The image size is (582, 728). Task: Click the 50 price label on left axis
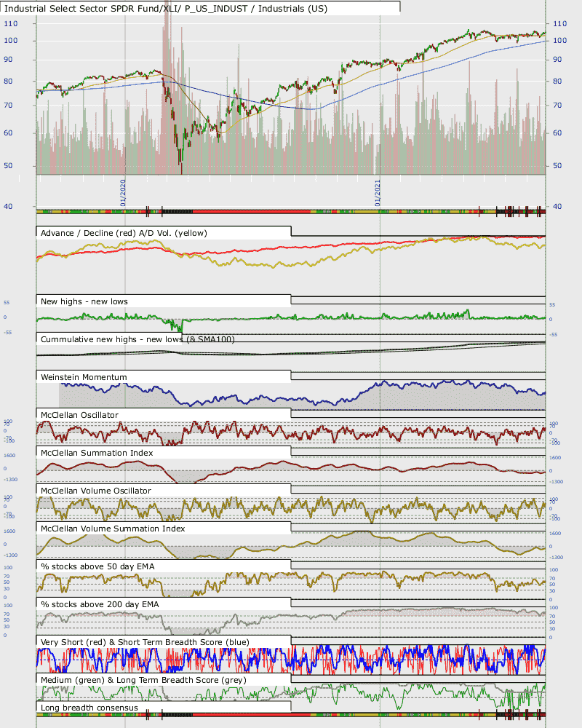point(8,166)
